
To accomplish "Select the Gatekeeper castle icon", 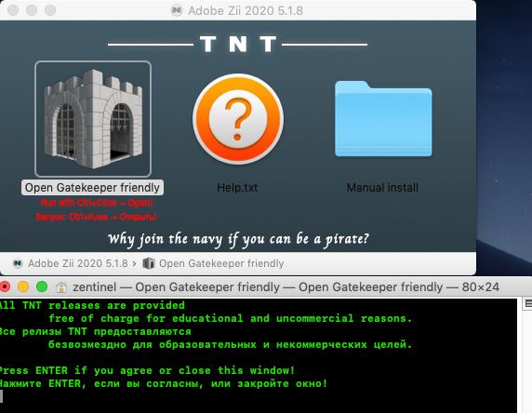I will (x=93, y=119).
